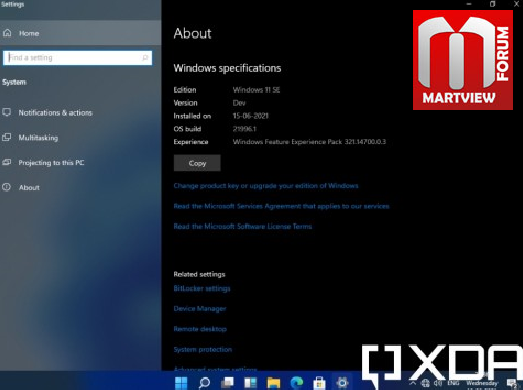The height and width of the screenshot is (390, 523).
Task: Open the network tray icon
Action: (425, 383)
